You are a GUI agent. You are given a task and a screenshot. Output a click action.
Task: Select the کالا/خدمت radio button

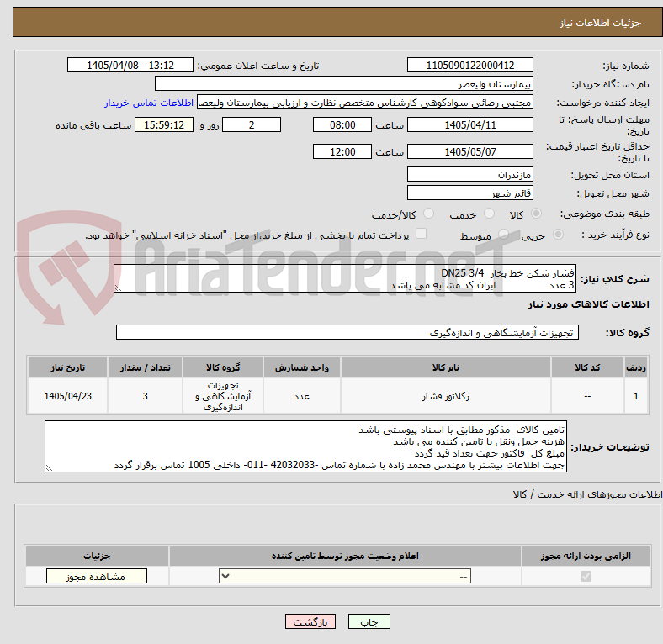click(429, 214)
